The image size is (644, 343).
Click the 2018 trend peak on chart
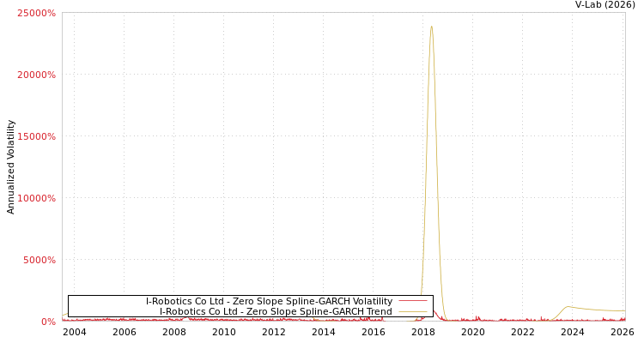431,27
